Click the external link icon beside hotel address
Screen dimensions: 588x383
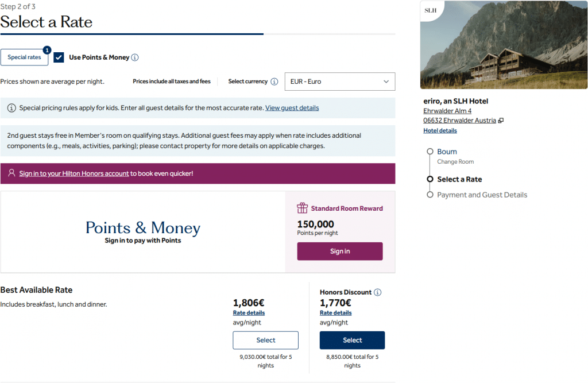click(x=501, y=121)
